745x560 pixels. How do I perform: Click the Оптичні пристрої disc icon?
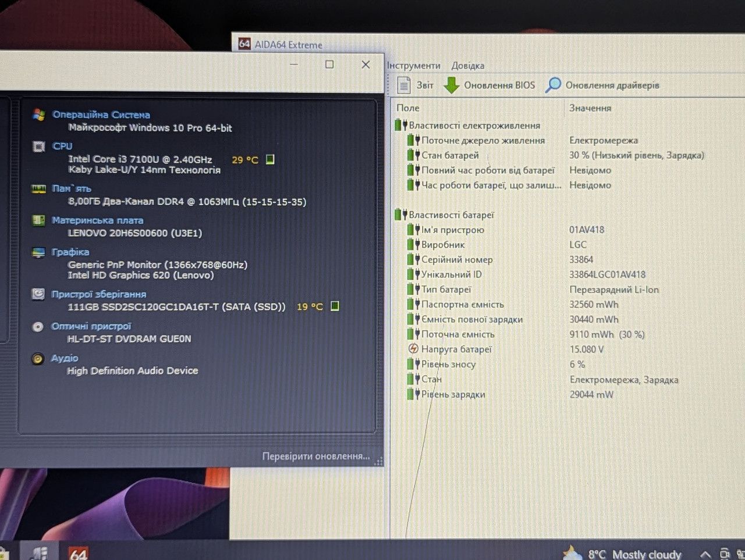pos(38,326)
